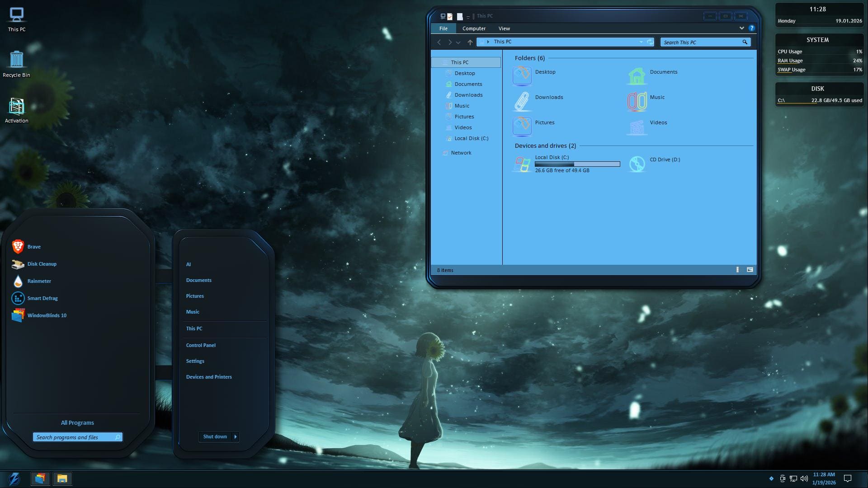Image resolution: width=868 pixels, height=488 pixels.
Task: Open the Recycle Bin desktop icon
Action: 17,64
